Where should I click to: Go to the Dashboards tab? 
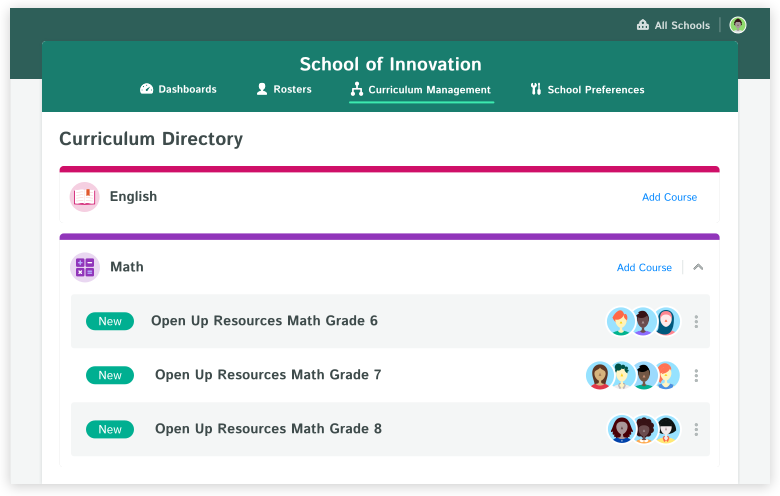tap(178, 89)
